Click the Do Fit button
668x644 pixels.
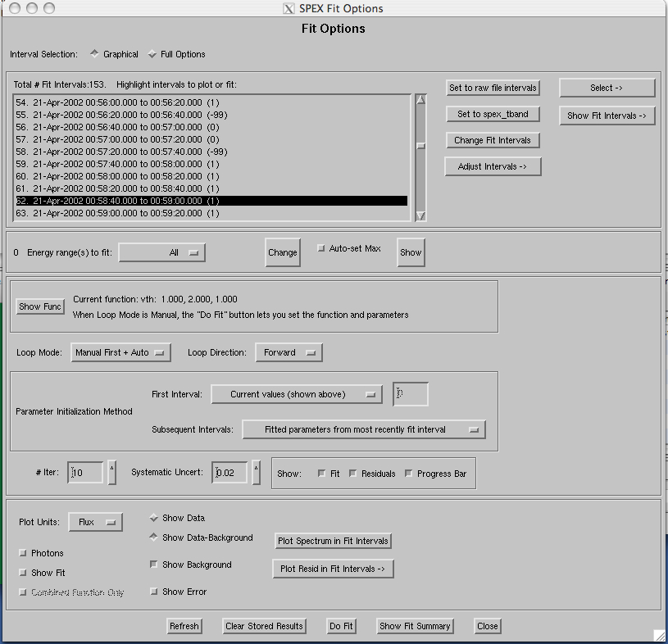341,626
